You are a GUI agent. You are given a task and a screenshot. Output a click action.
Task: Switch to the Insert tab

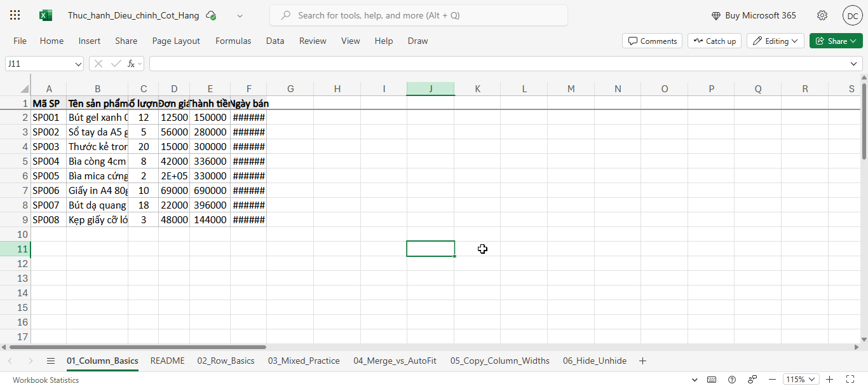[x=90, y=41]
